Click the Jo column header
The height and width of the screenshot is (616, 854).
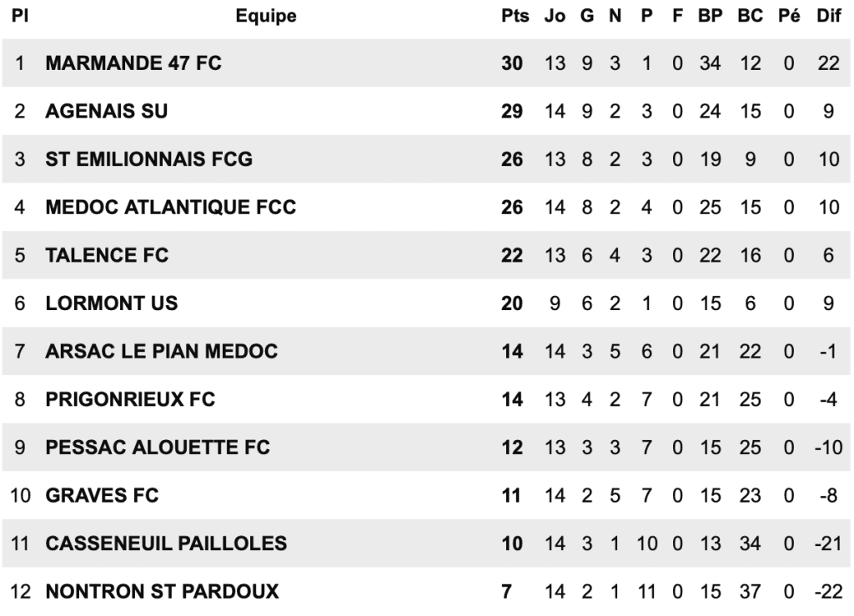coord(555,16)
